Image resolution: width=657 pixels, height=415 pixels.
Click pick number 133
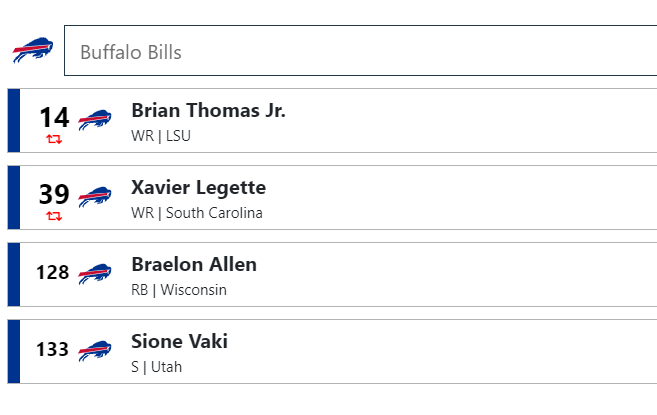pos(52,350)
